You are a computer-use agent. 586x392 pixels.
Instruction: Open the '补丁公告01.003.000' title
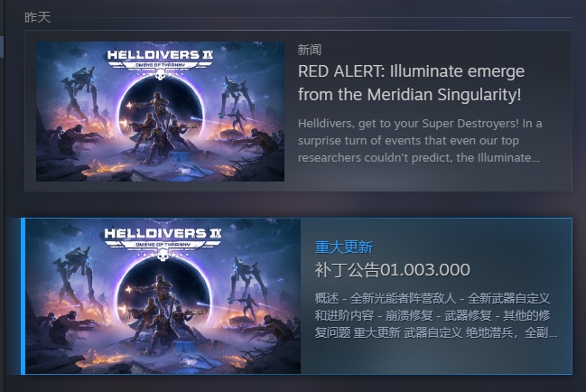point(393,270)
